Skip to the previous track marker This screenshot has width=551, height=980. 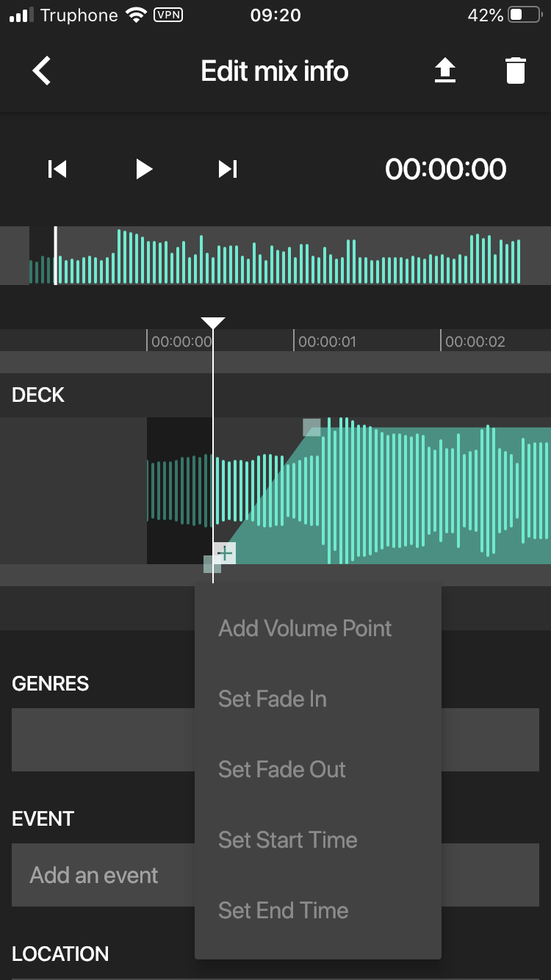pos(57,169)
